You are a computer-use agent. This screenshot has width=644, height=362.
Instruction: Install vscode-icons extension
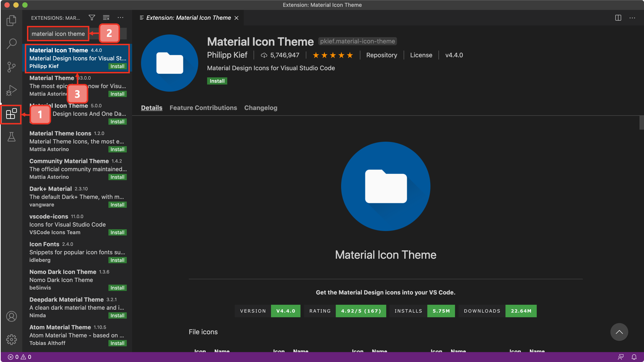pyautogui.click(x=117, y=233)
